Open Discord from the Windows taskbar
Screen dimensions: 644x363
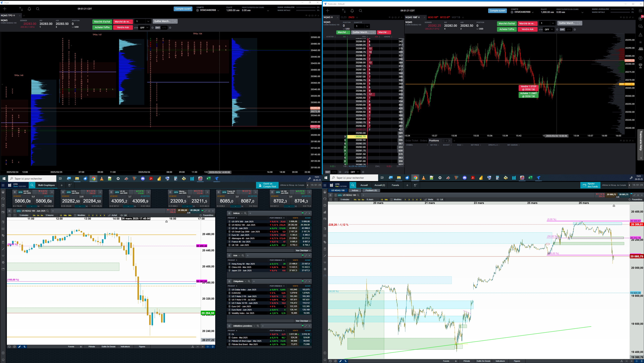tap(143, 179)
